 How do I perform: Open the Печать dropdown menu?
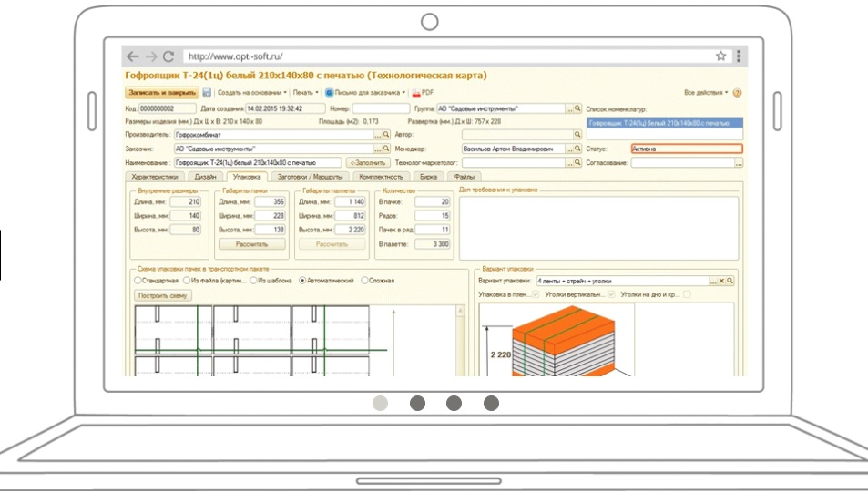pyautogui.click(x=305, y=93)
